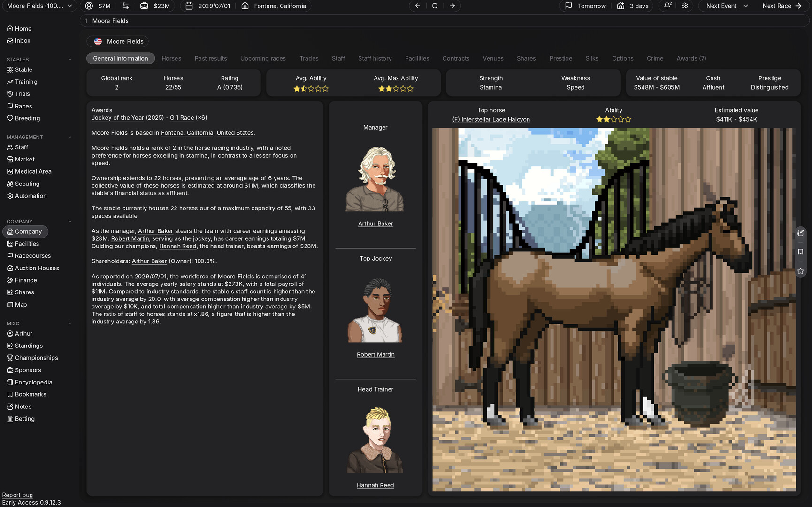The image size is (812, 507).
Task: Click the bookmark icon on right edge
Action: coord(801,252)
